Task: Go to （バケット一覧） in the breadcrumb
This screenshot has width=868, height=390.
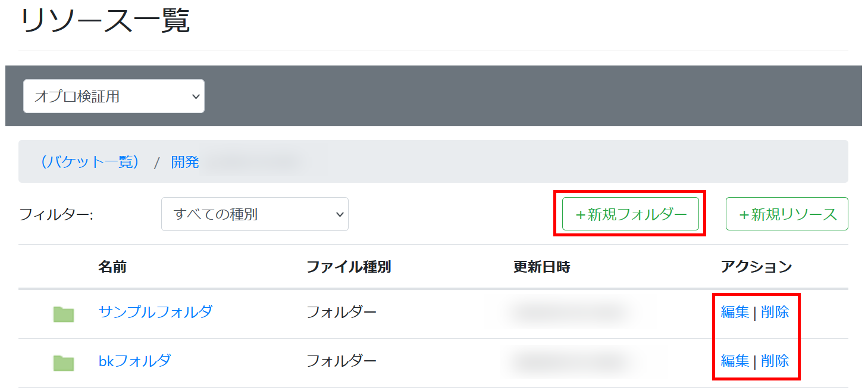Action: coord(89,162)
